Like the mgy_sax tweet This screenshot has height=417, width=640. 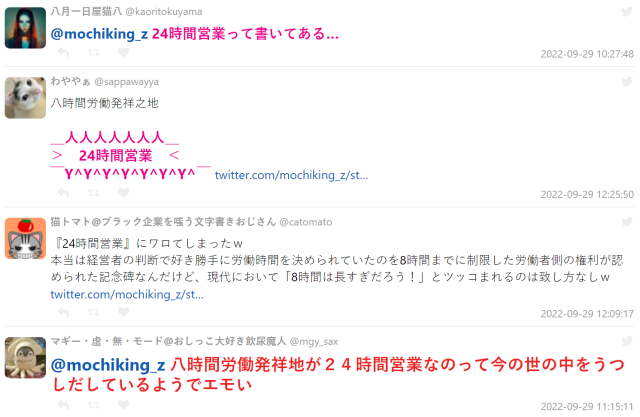click(x=123, y=405)
